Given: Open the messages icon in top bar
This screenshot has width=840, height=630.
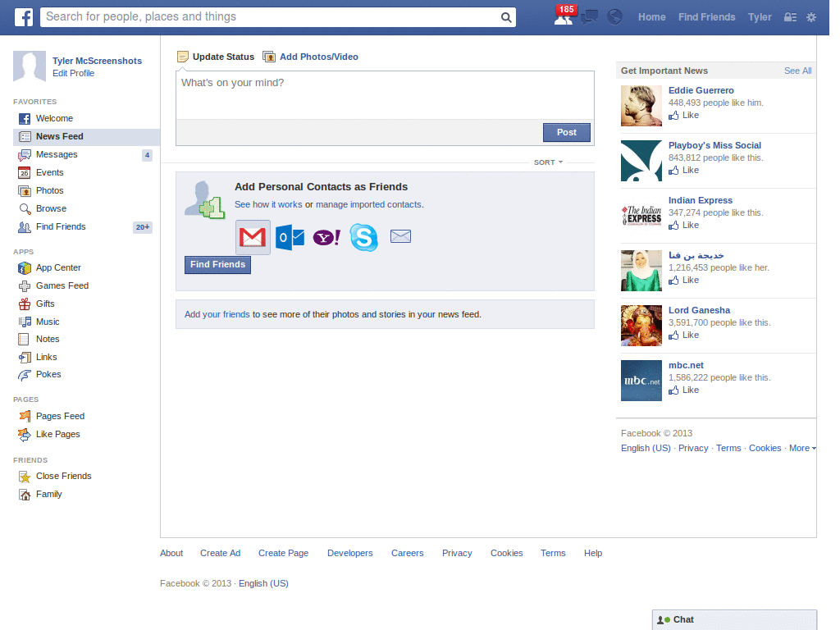Looking at the screenshot, I should (589, 17).
